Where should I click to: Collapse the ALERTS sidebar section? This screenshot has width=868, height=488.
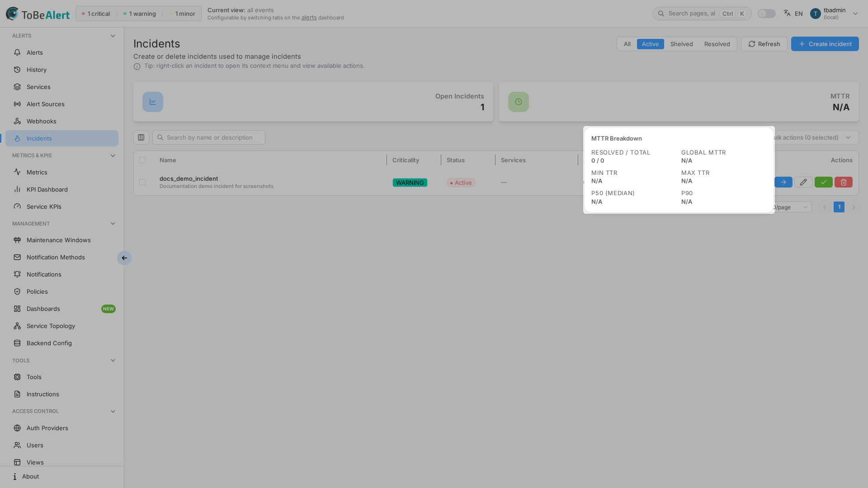pyautogui.click(x=113, y=36)
